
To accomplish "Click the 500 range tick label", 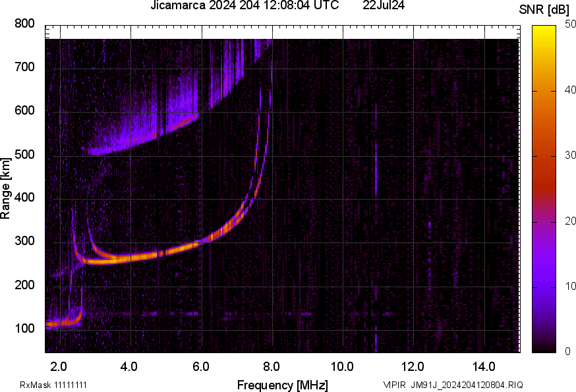I will (24, 155).
